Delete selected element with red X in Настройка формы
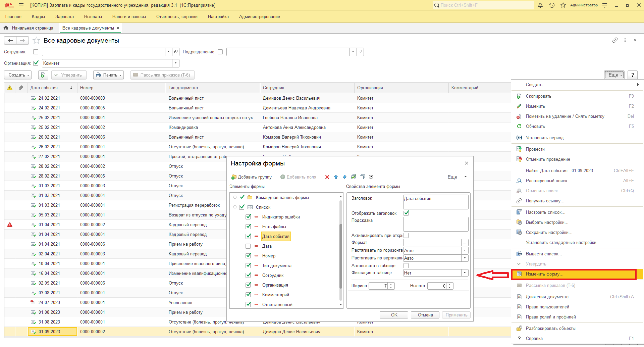Viewport: 644px width, 347px height. point(327,177)
